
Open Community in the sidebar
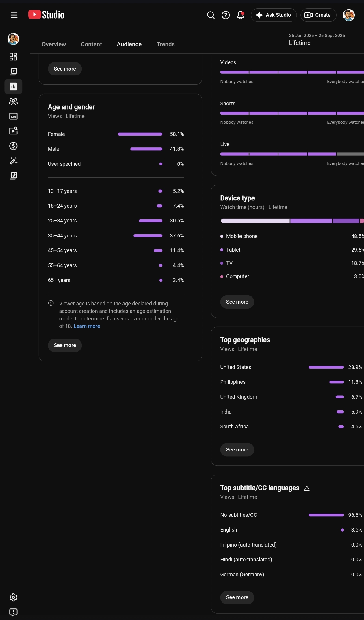tap(13, 101)
